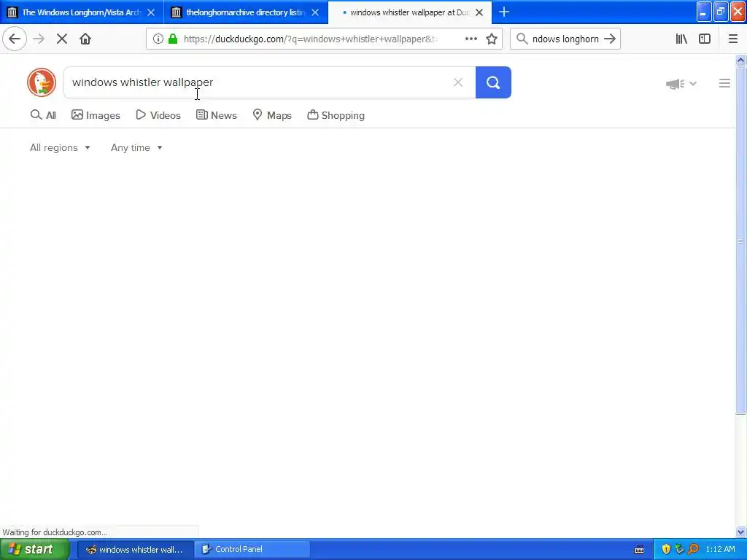The image size is (747, 560).
Task: Select Firefox window in taskbar
Action: (136, 550)
